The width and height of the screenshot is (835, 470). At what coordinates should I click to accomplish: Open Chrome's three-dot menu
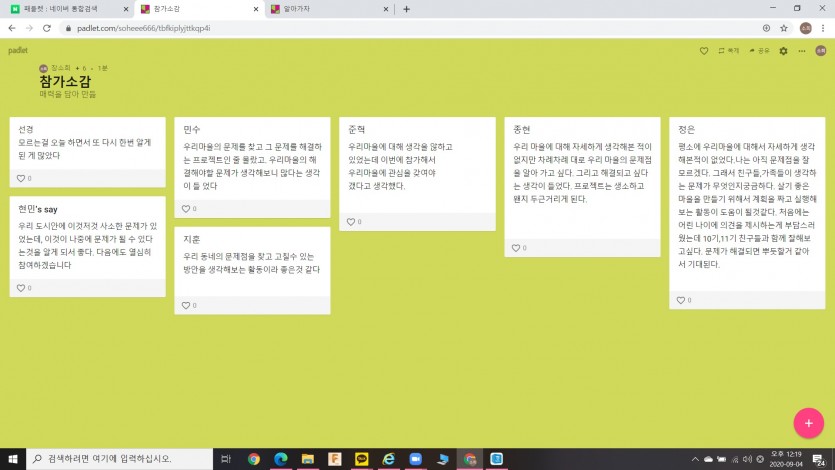pyautogui.click(x=823, y=28)
